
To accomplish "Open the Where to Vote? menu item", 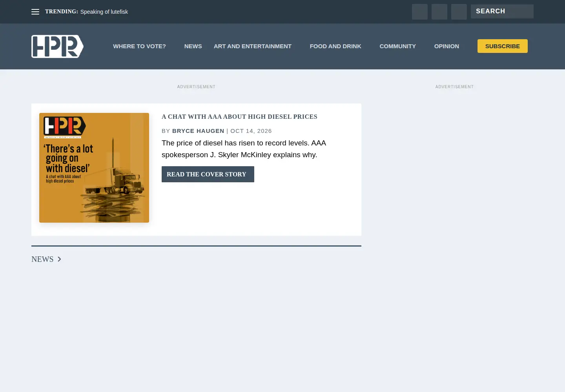I will click(139, 46).
